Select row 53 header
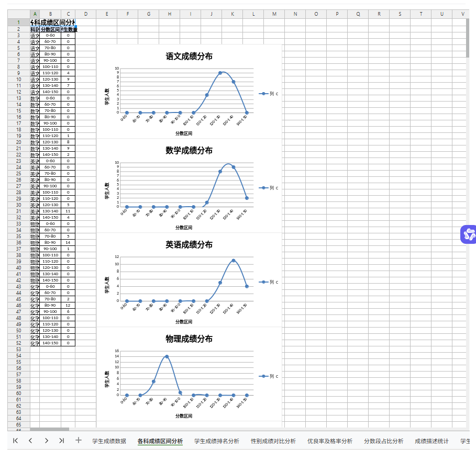 point(19,349)
